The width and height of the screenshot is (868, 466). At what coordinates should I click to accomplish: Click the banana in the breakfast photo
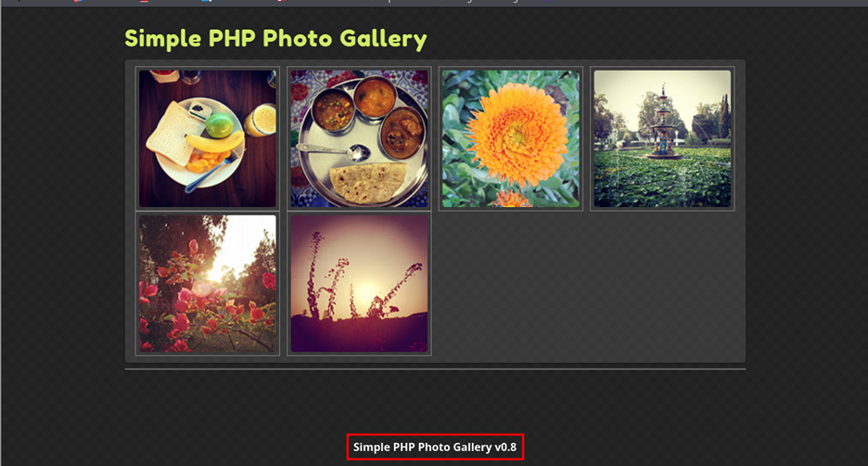[215, 142]
